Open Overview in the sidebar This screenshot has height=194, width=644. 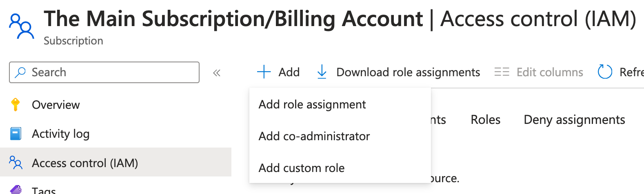click(x=56, y=105)
